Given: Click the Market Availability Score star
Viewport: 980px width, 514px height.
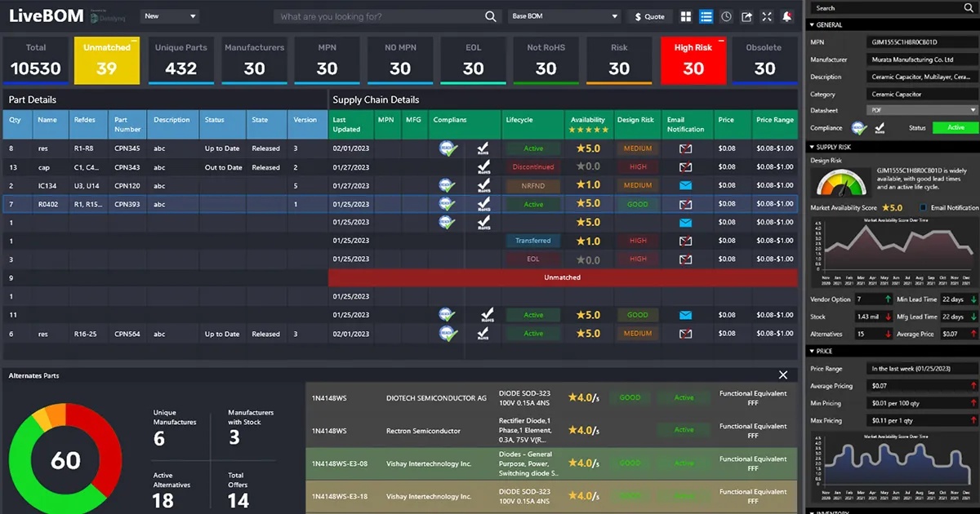Looking at the screenshot, I should 885,208.
